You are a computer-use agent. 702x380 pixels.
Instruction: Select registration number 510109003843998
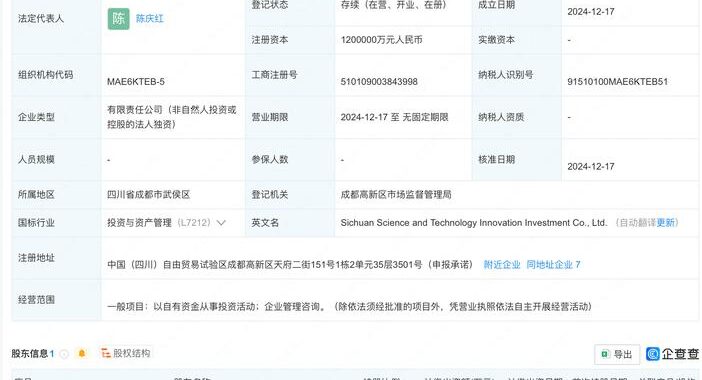pos(379,81)
